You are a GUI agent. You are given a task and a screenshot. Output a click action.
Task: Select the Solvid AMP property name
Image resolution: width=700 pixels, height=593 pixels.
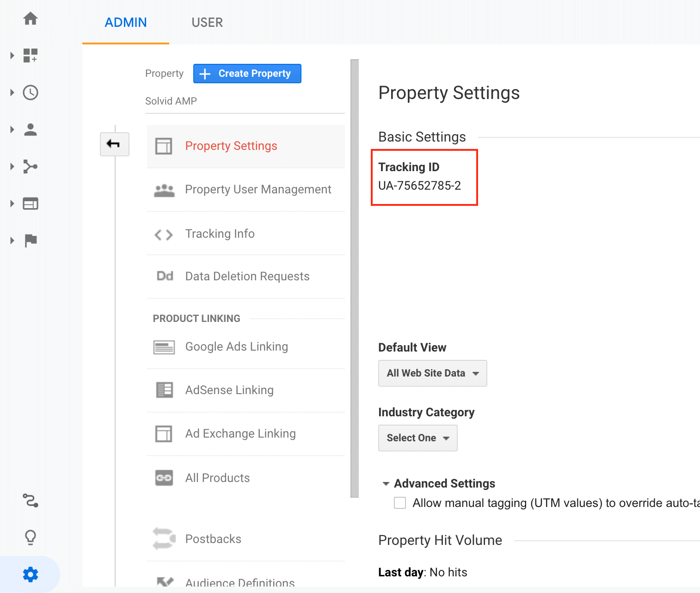(171, 101)
